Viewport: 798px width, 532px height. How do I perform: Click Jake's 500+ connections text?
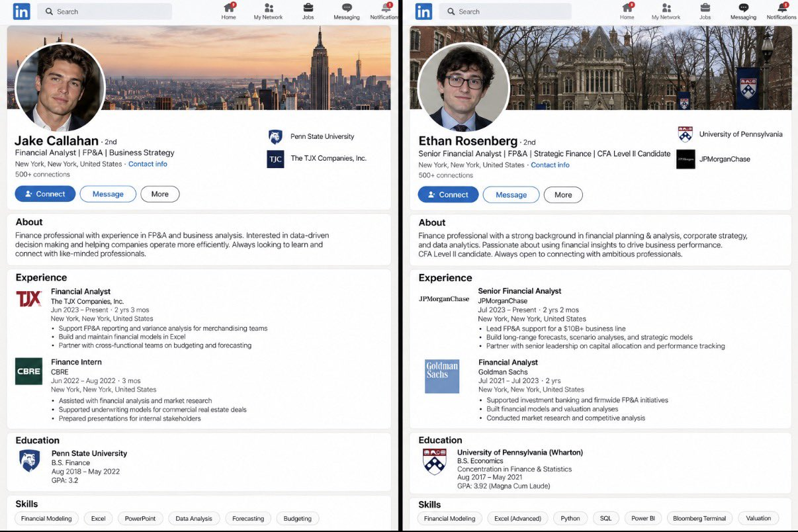click(x=42, y=175)
